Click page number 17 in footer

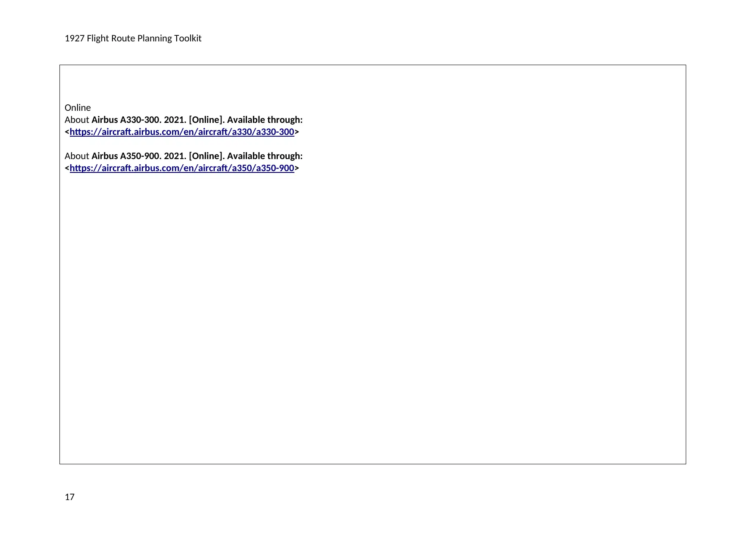(69, 497)
